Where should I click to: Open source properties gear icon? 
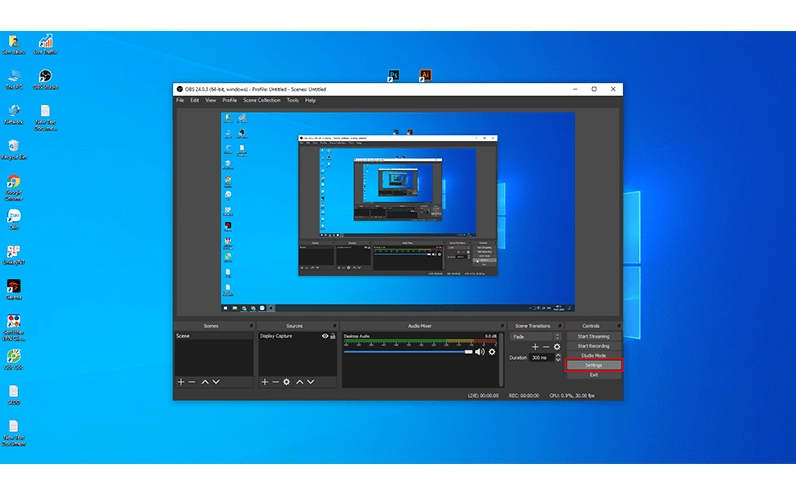pyautogui.click(x=287, y=382)
